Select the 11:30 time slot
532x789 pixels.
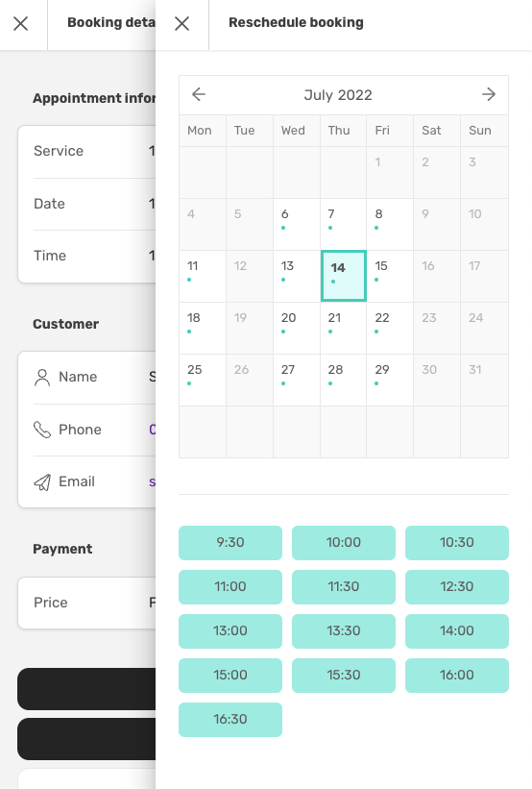[x=344, y=587]
